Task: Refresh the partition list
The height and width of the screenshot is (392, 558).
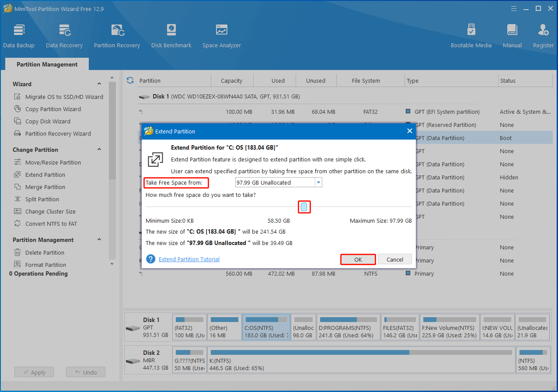Action: tap(130, 80)
